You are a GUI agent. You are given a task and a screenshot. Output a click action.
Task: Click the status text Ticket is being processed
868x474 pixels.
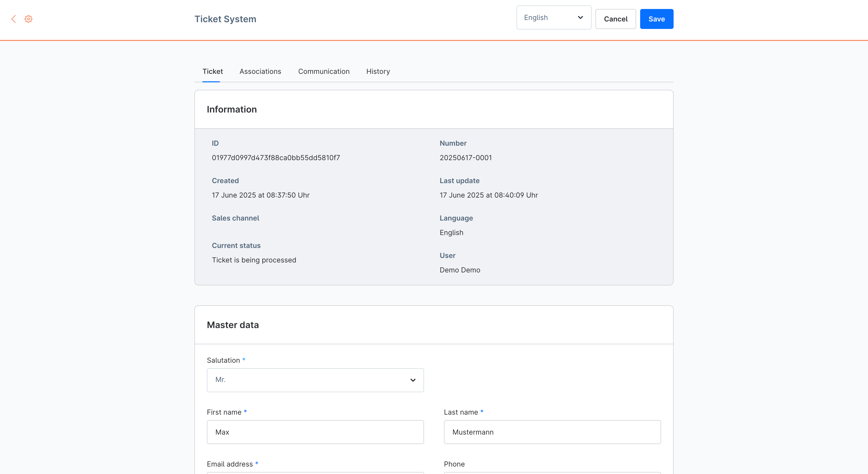pos(254,260)
